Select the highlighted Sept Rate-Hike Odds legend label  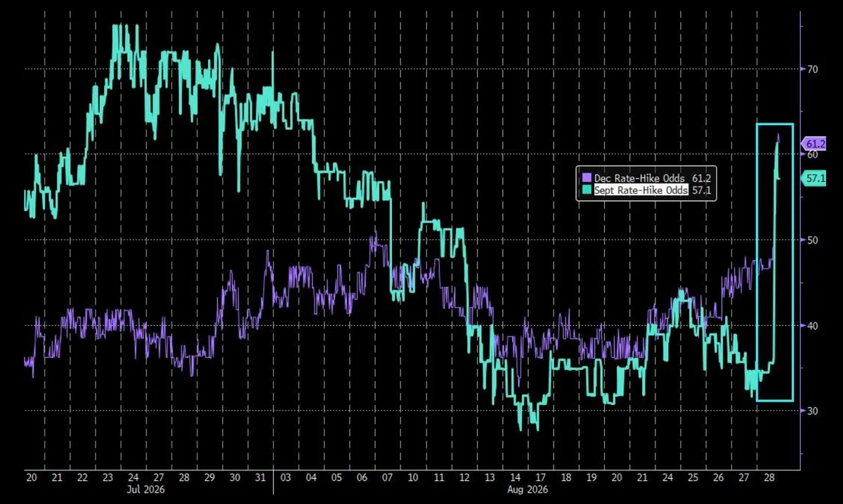[641, 190]
